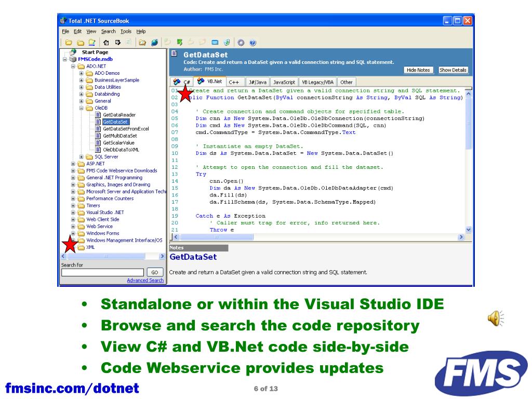This screenshot has width=532, height=399.
Task: Open options via the gear icon
Action: click(241, 43)
